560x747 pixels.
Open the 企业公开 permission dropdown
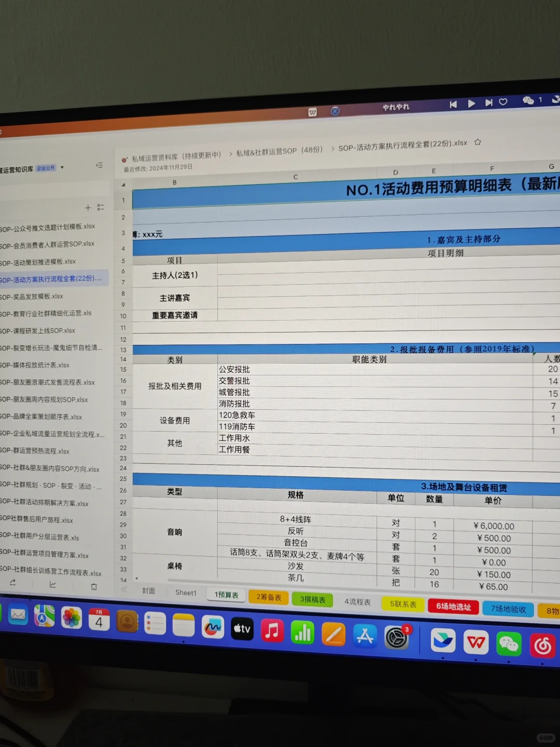tap(46, 168)
